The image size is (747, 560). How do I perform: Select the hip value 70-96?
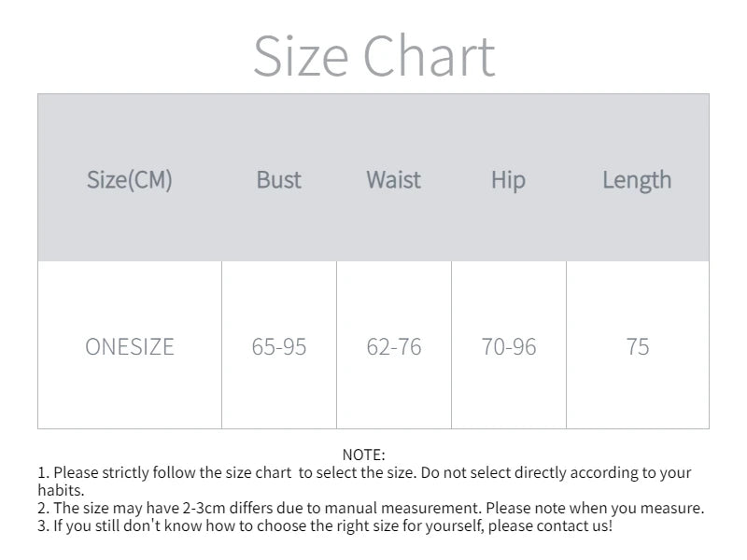point(509,347)
